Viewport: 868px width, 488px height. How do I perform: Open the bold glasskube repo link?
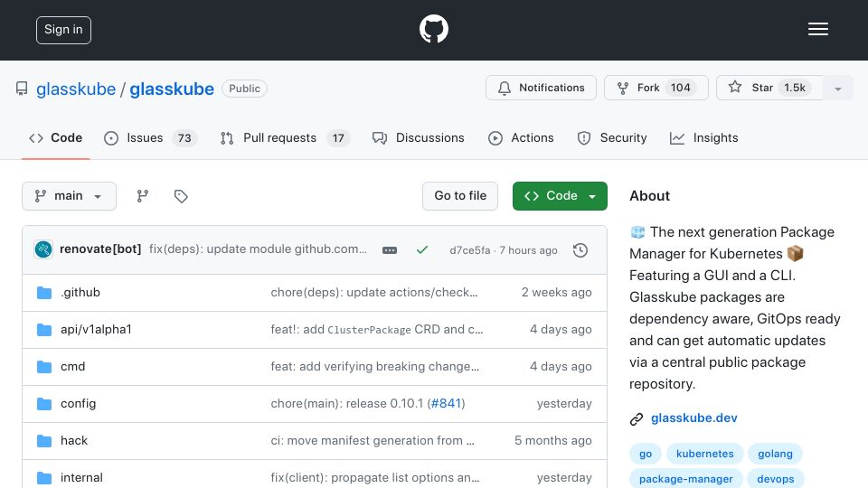click(172, 89)
